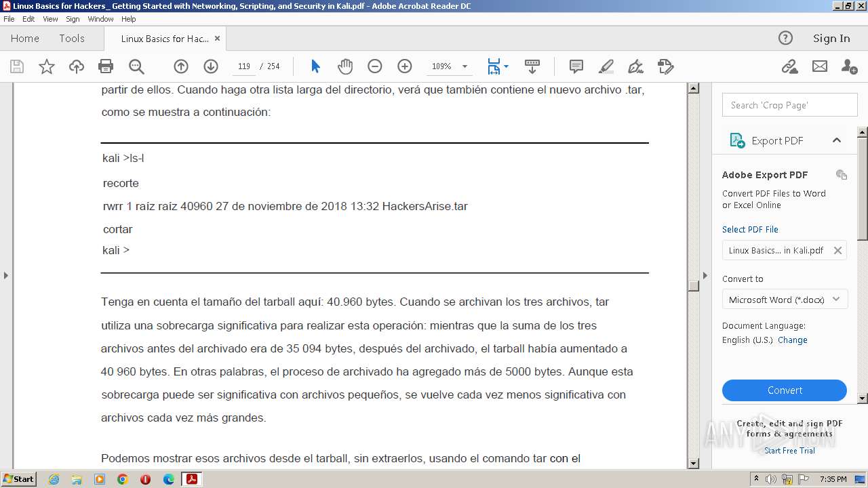Image resolution: width=868 pixels, height=488 pixels.
Task: Zoom in with the plus icon
Action: point(405,66)
